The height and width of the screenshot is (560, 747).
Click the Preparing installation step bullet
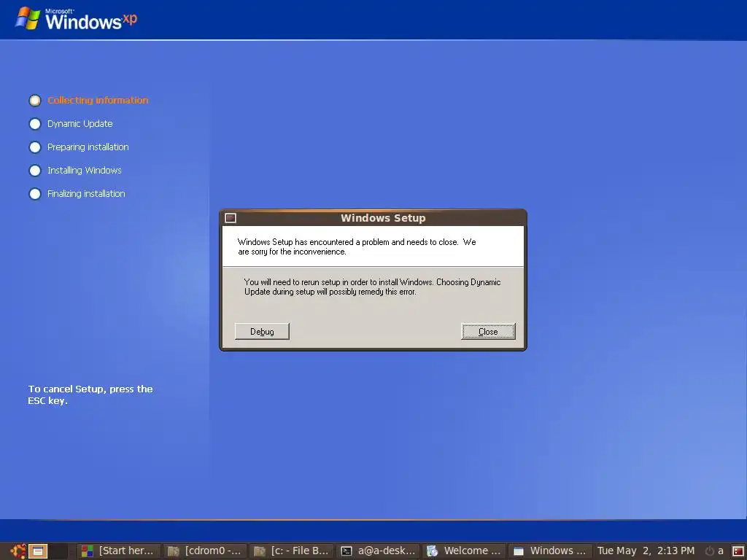[x=35, y=147]
